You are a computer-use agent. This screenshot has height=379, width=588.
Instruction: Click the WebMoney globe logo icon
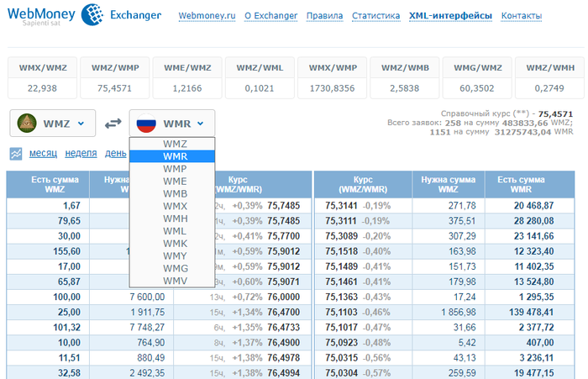[x=92, y=14]
